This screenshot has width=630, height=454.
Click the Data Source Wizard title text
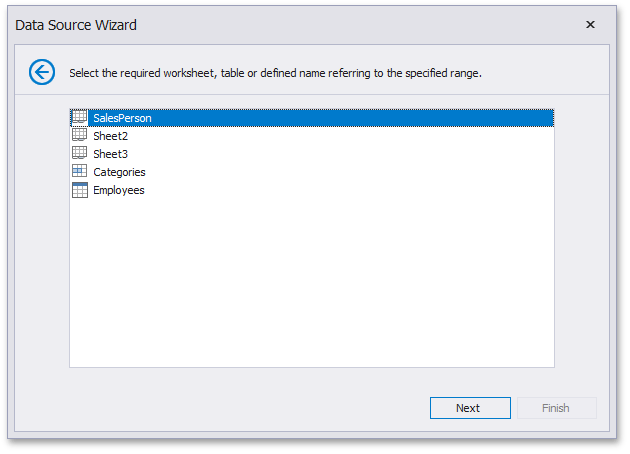pyautogui.click(x=76, y=25)
